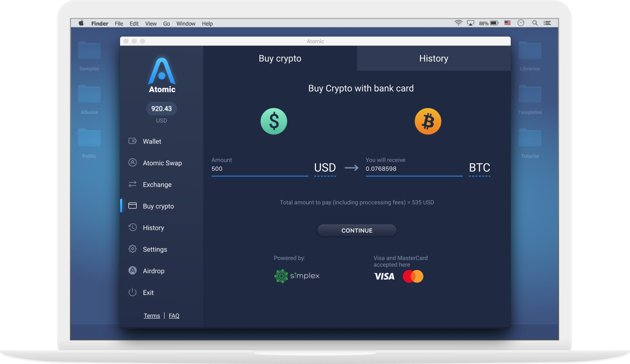The height and width of the screenshot is (364, 630).
Task: Open Airdrop from the sidebar icon
Action: (x=133, y=270)
